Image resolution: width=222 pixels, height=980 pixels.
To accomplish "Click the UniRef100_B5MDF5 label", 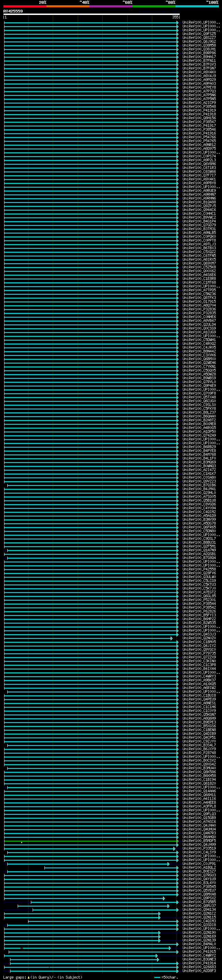I will [x=199, y=841].
